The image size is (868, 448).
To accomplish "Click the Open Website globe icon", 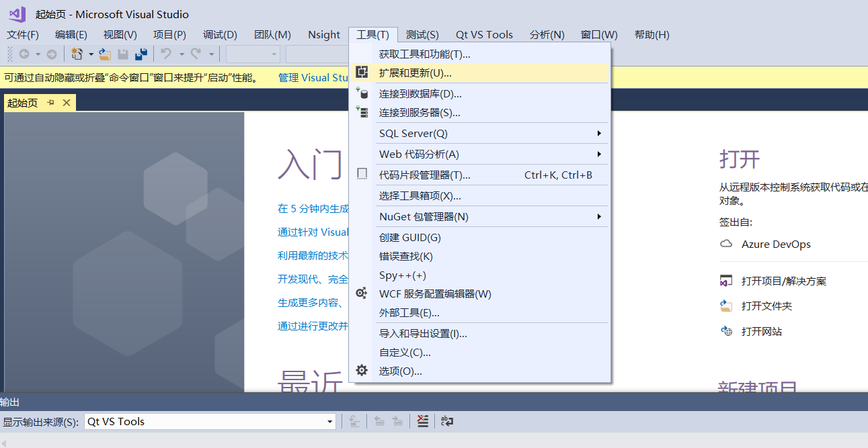I will [x=726, y=331].
